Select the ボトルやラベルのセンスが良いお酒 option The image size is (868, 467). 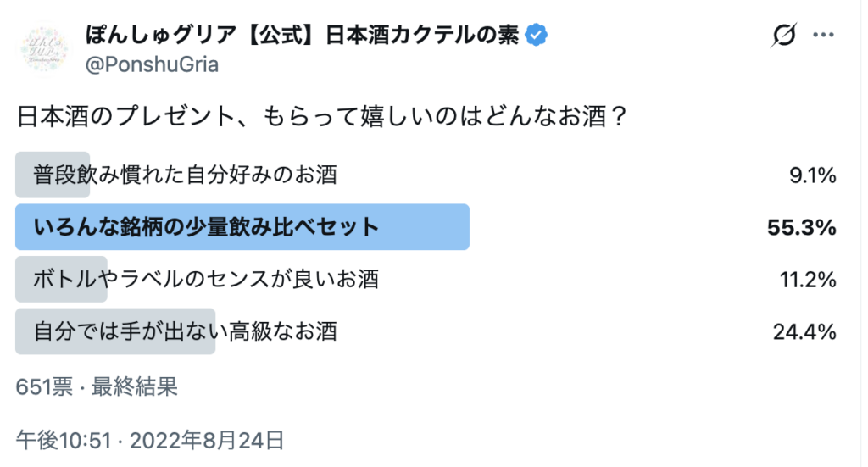(206, 279)
